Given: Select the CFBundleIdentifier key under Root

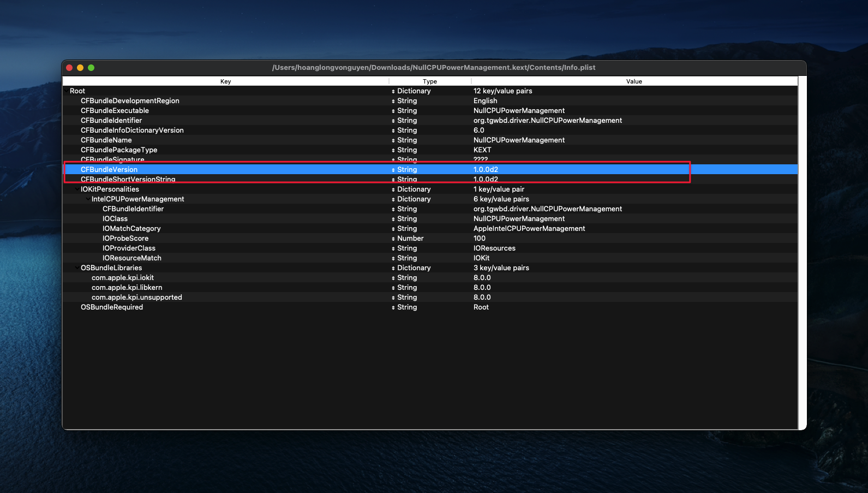Looking at the screenshot, I should tap(111, 121).
